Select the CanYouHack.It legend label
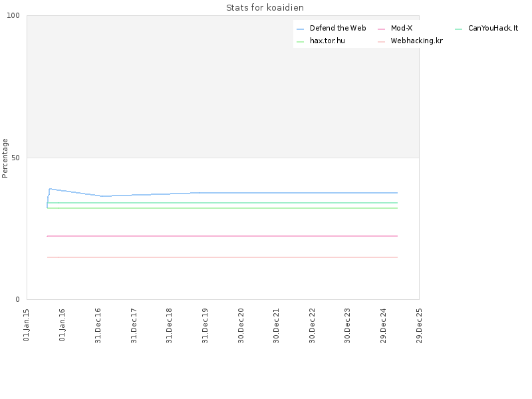The width and height of the screenshot is (532, 399). coord(493,28)
